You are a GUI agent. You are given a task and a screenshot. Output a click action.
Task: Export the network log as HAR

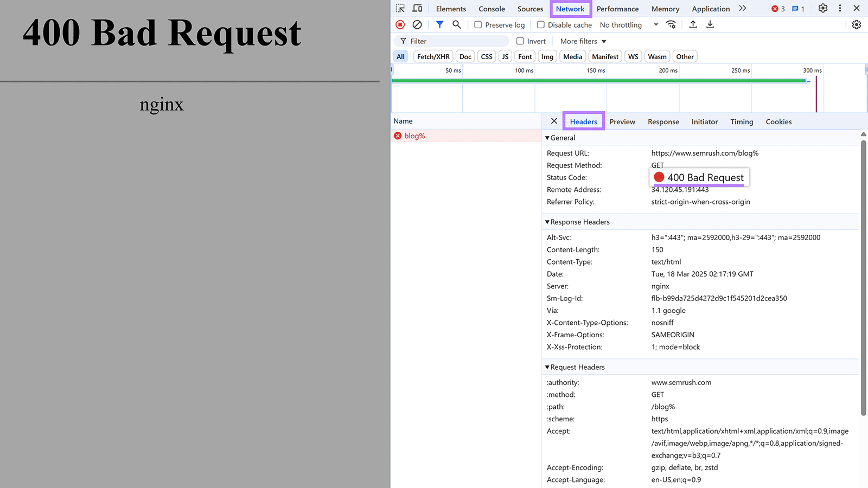tap(710, 24)
